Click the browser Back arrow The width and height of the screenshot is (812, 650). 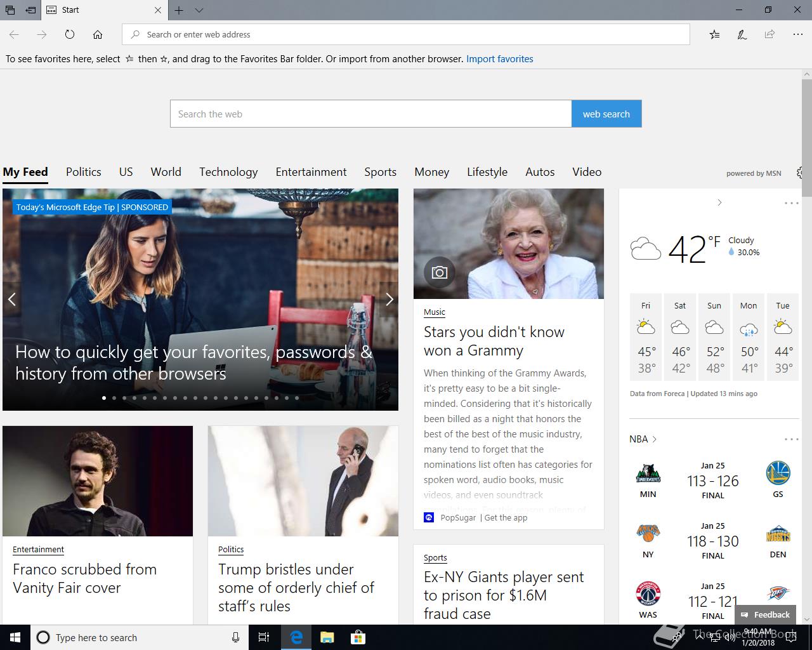pos(14,34)
